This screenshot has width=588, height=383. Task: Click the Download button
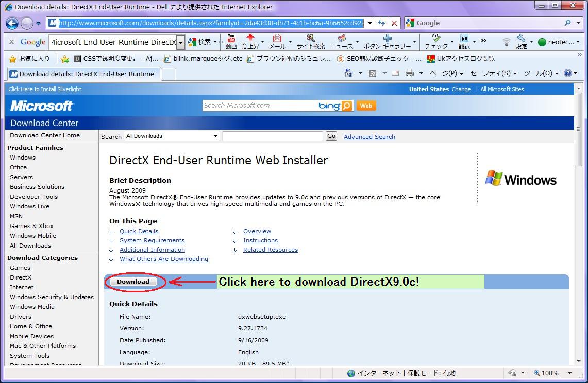point(133,282)
